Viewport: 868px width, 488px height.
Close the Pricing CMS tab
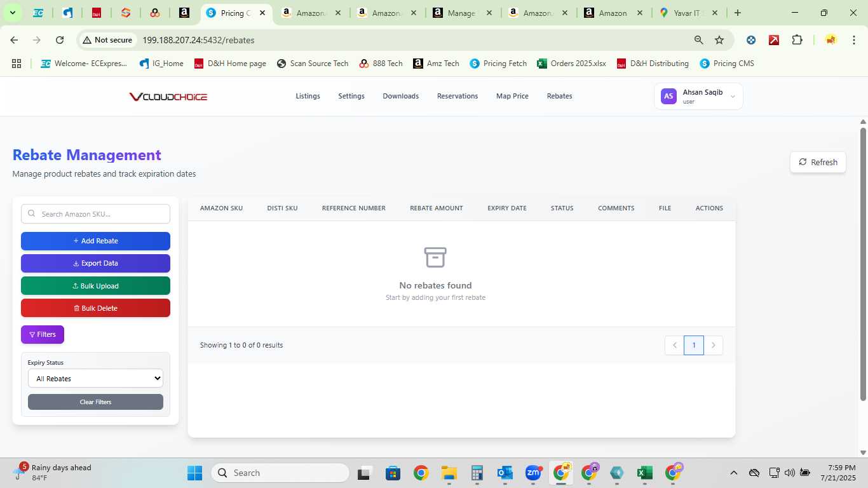click(262, 13)
